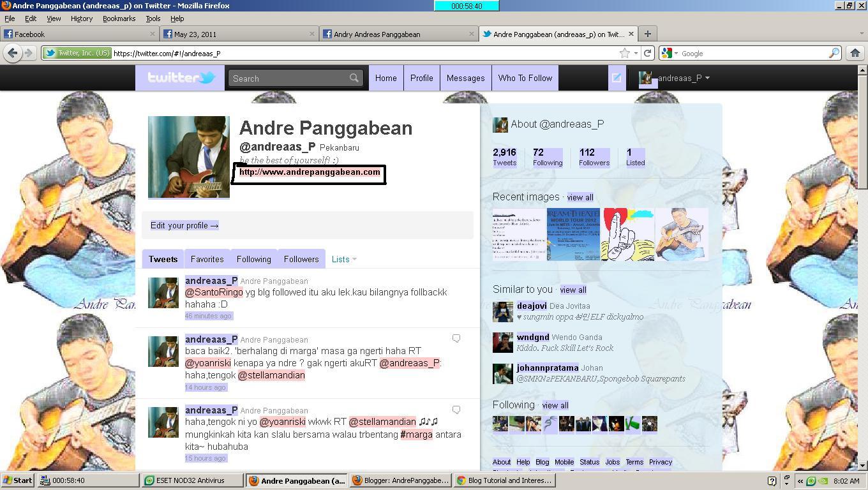
Task: Open ESET NOD32 Antivirus taskbar item
Action: click(193, 480)
